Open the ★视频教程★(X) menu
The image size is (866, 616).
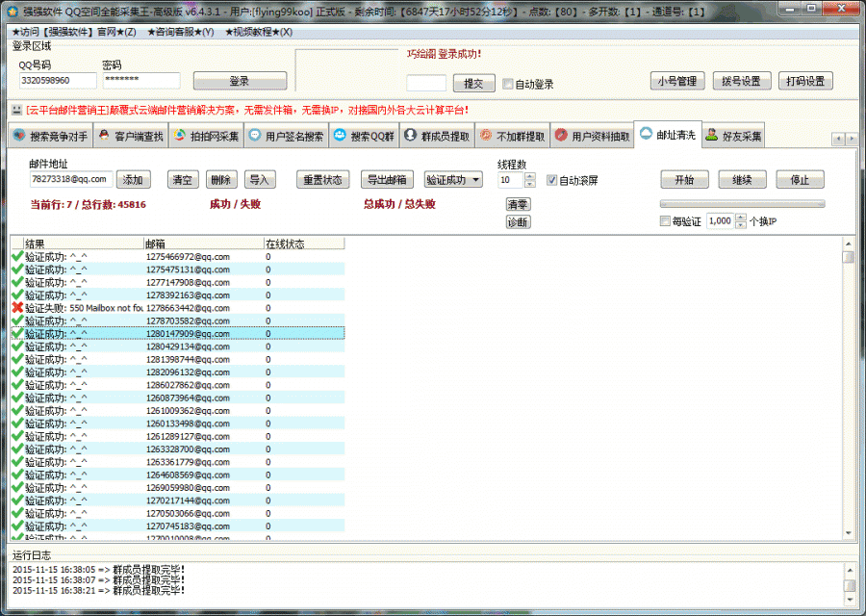pos(259,32)
